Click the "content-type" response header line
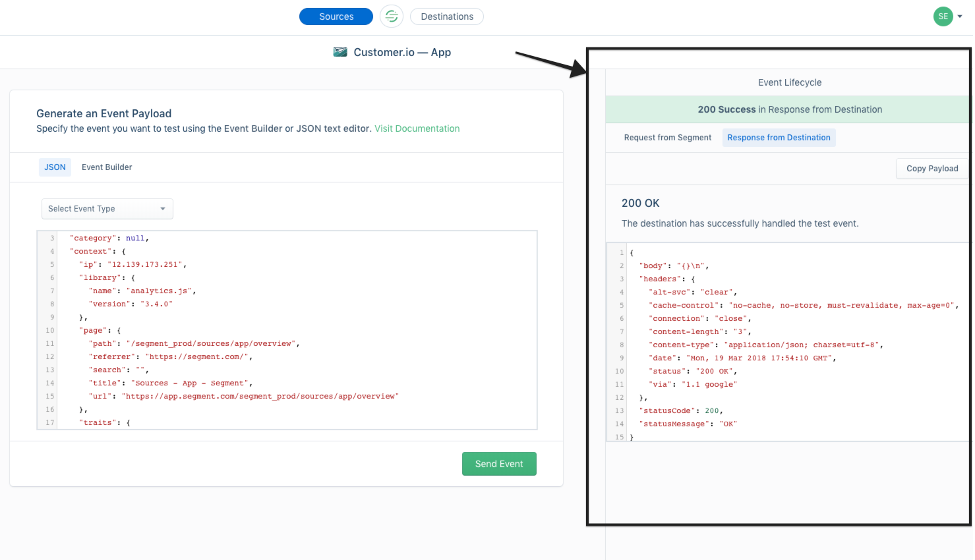This screenshot has height=560, width=975. [766, 345]
